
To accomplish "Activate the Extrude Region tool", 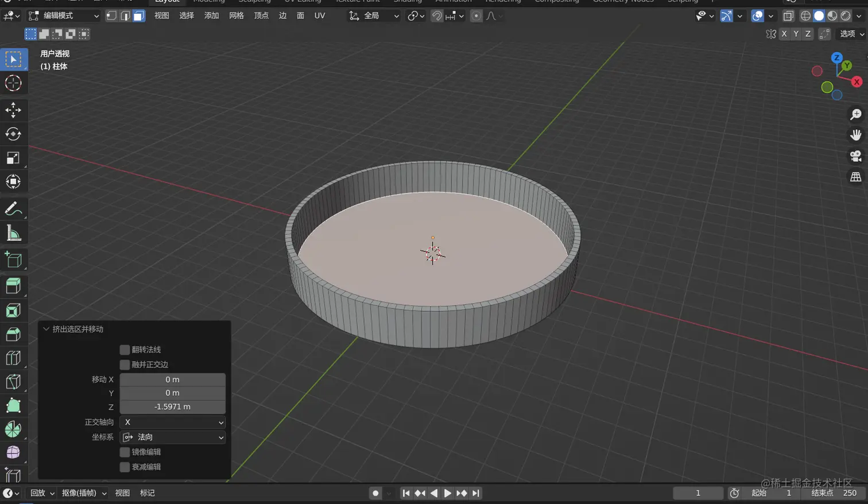I will 13,286.
